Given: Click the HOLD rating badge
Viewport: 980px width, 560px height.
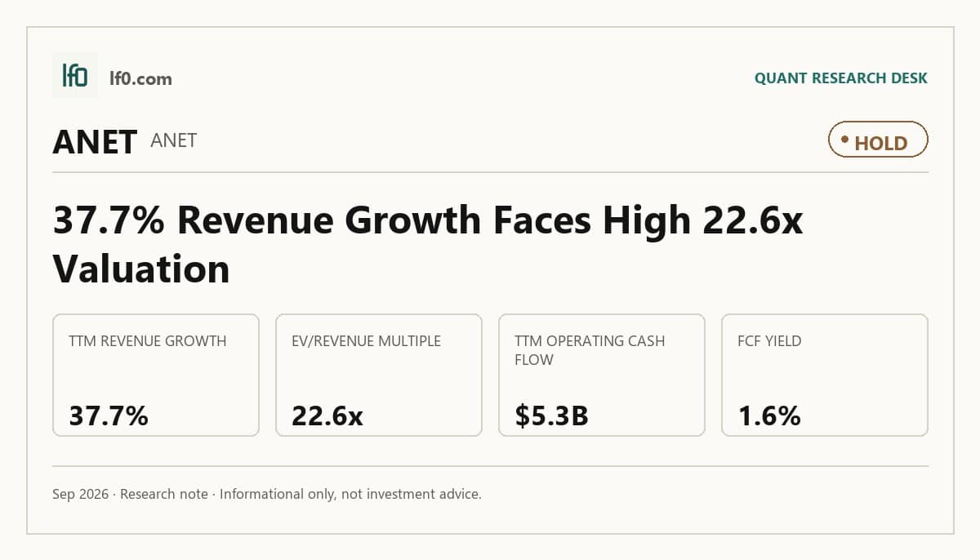Looking at the screenshot, I should pyautogui.click(x=878, y=140).
